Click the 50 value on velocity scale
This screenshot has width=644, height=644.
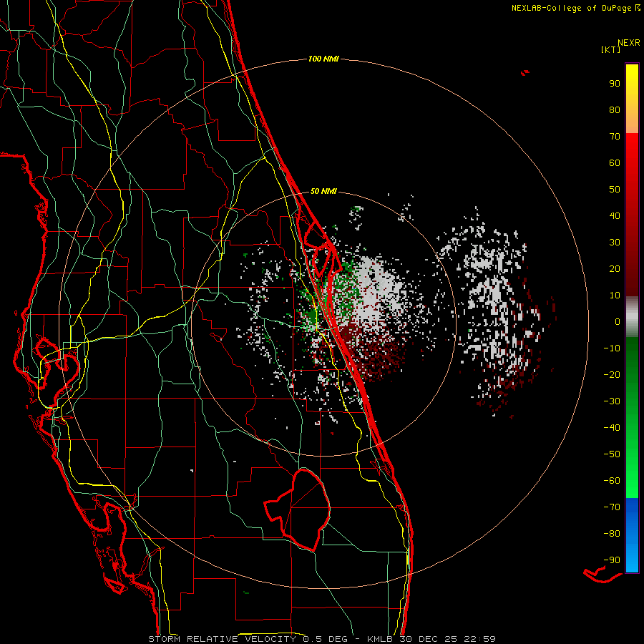[615, 190]
